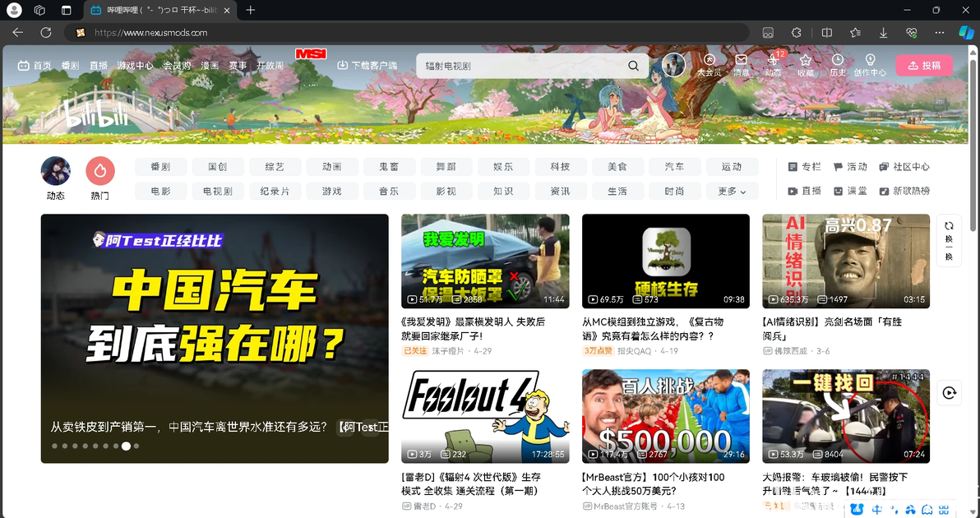Screen dimensions: 980x518
Task: Open the Foolout 4 video thumbnail
Action: click(x=485, y=416)
